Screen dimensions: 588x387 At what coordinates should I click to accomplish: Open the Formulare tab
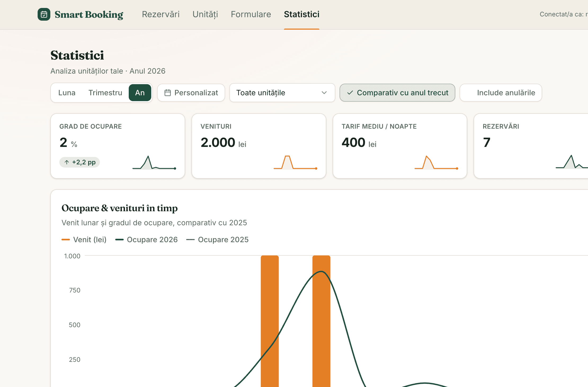click(x=251, y=14)
